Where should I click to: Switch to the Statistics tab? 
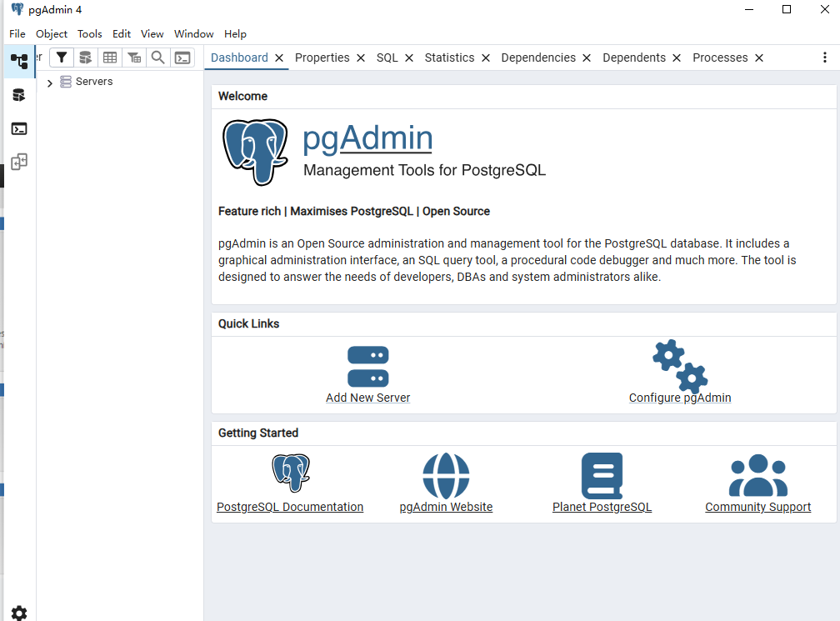point(449,58)
